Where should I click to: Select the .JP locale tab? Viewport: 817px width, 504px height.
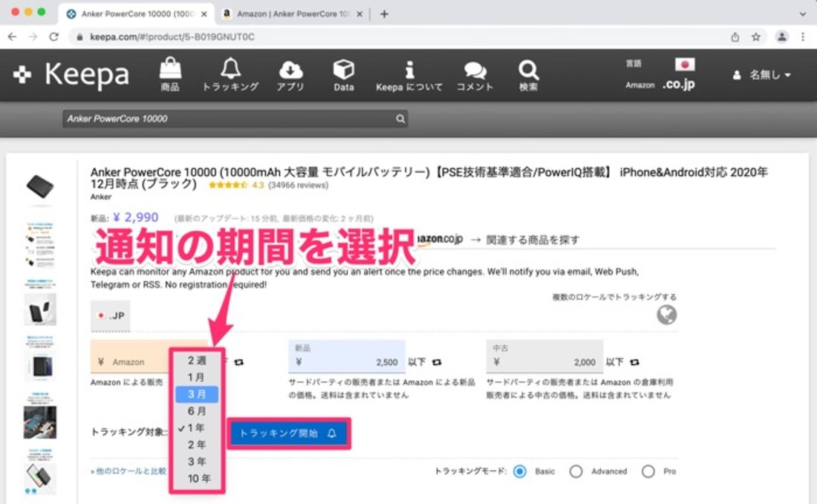[111, 315]
